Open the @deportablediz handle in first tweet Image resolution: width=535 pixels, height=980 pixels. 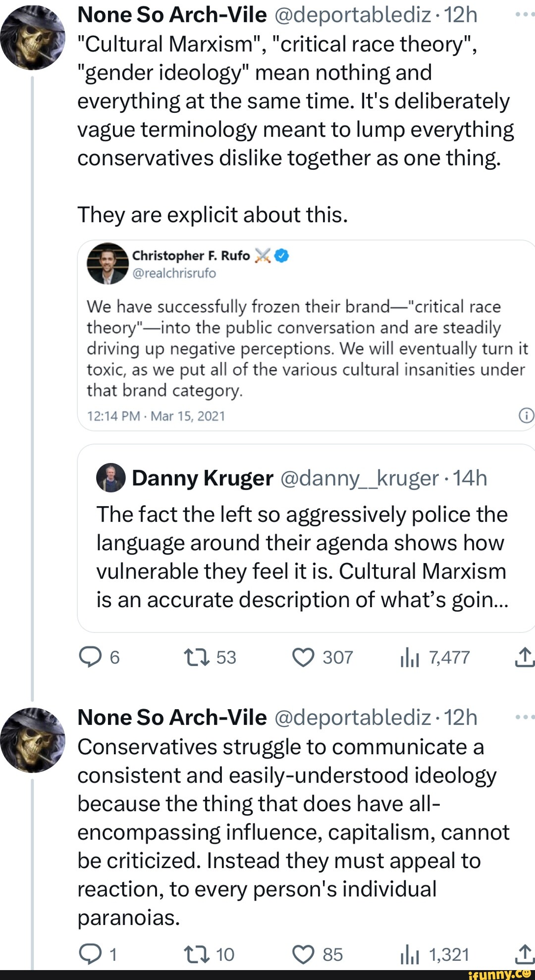(x=352, y=15)
